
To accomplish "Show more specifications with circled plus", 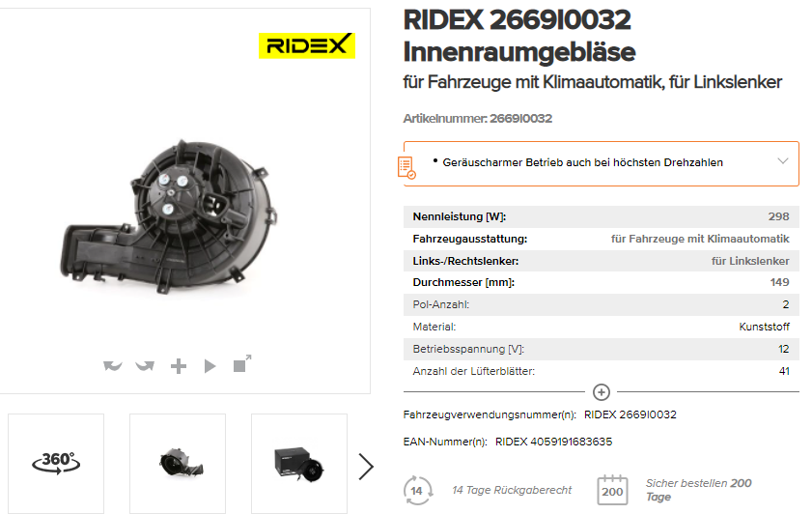I will (x=602, y=392).
